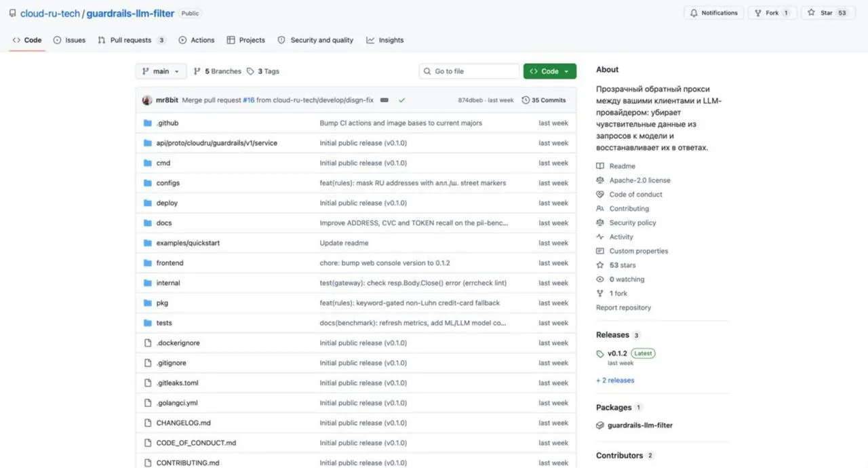
Task: Click the package icon beside guardrails-llm-filter
Action: click(x=600, y=426)
